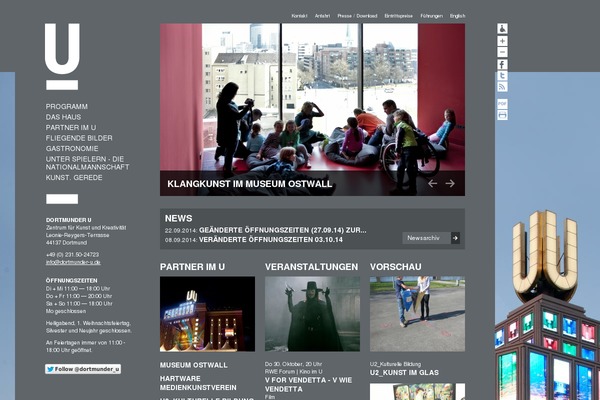This screenshot has height=400, width=600.
Task: Open the GASTRONOMIE menu item
Action: pyautogui.click(x=72, y=149)
